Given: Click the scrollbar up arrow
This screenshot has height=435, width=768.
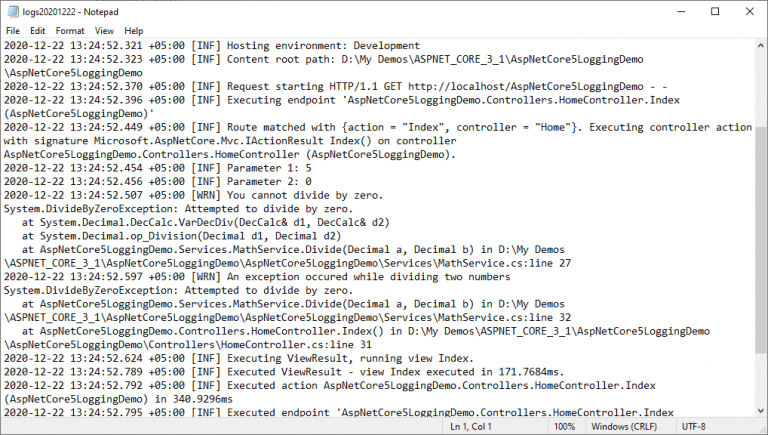Looking at the screenshot, I should (761, 46).
